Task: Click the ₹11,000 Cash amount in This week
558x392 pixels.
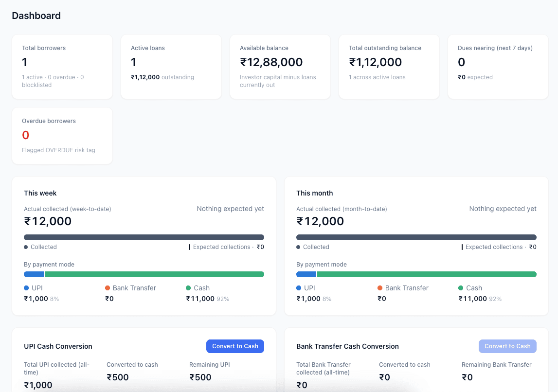Action: (x=200, y=299)
